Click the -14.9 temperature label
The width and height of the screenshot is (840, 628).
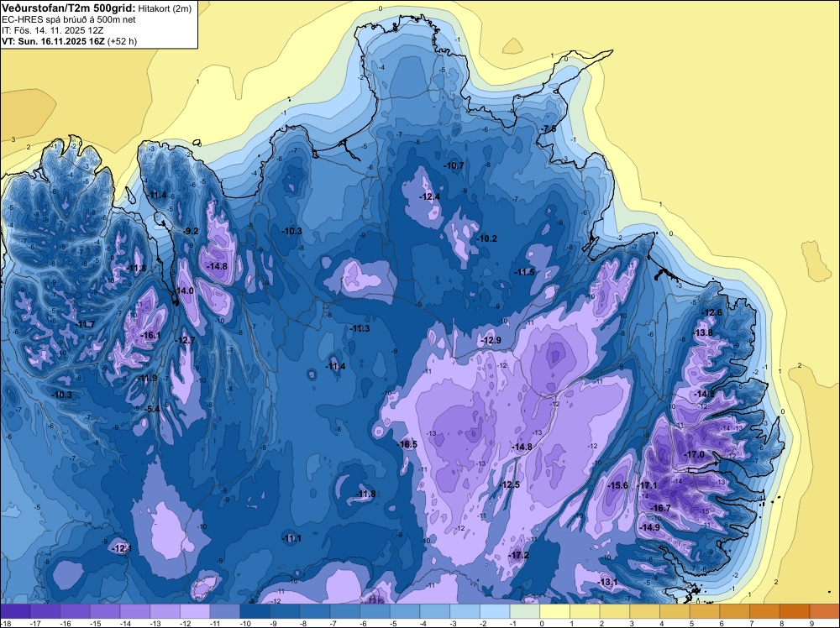point(650,527)
